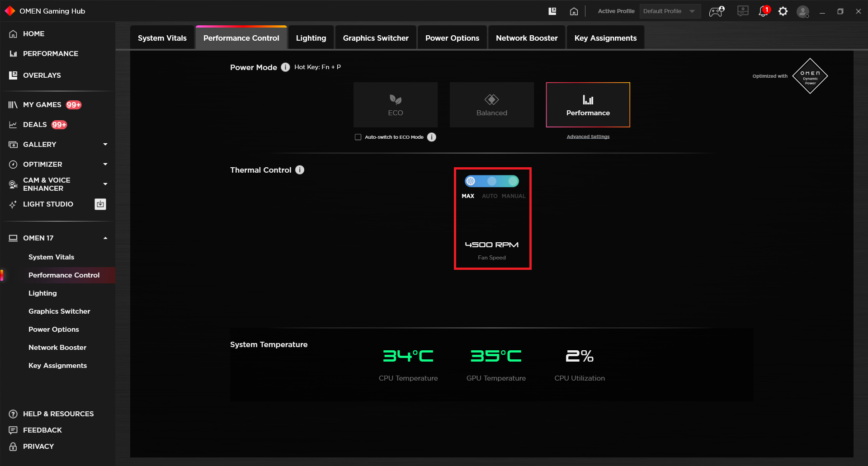This screenshot has height=466, width=868.
Task: Open OVERLAYS in the sidebar
Action: (42, 75)
